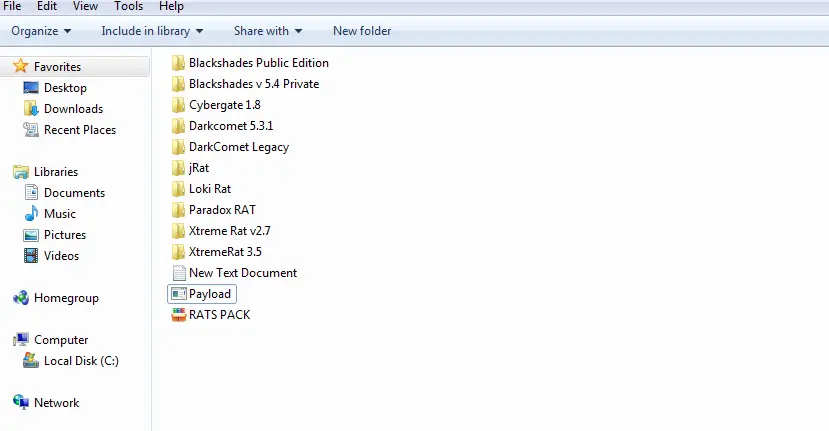Screen dimensions: 829x431
Task: Click the Videos library icon
Action: tap(31, 256)
